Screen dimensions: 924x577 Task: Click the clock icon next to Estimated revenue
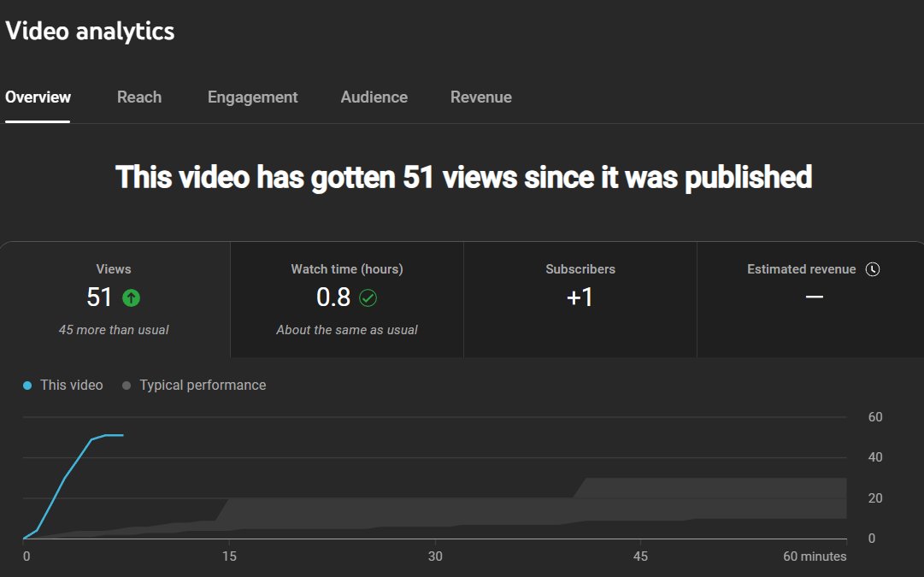tap(872, 269)
